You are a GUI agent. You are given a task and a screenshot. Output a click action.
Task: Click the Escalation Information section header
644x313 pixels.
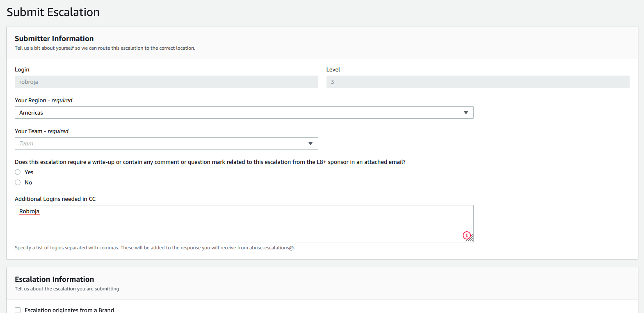(x=54, y=279)
